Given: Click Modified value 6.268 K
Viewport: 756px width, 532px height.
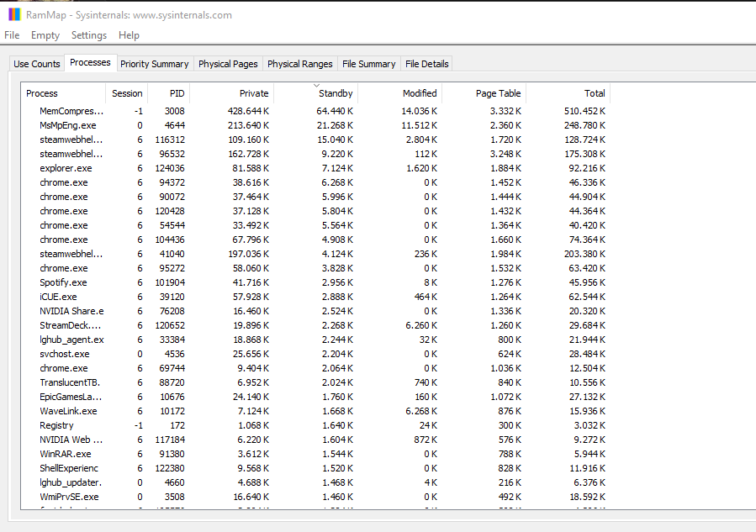Looking at the screenshot, I should click(x=421, y=411).
